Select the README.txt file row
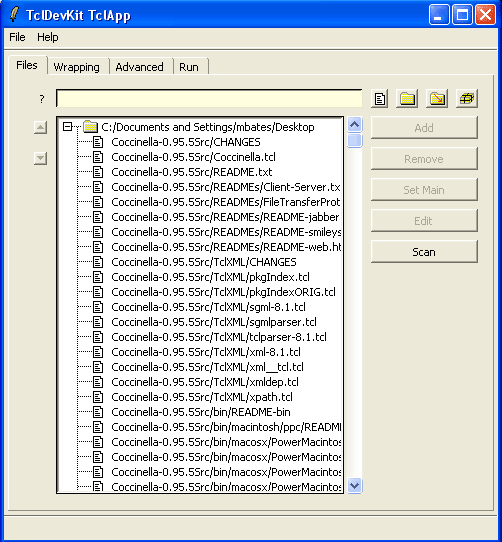Screen dimensions: 502x542 click(192, 172)
